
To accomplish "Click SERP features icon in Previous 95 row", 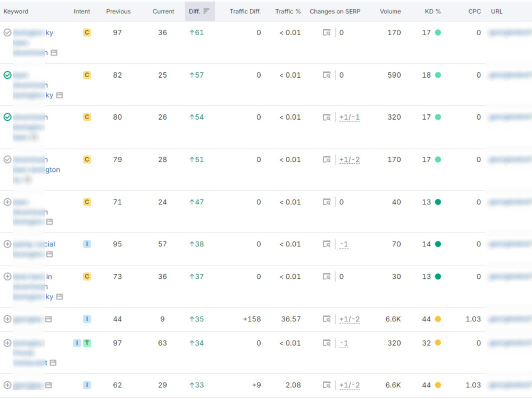I will pos(49,254).
